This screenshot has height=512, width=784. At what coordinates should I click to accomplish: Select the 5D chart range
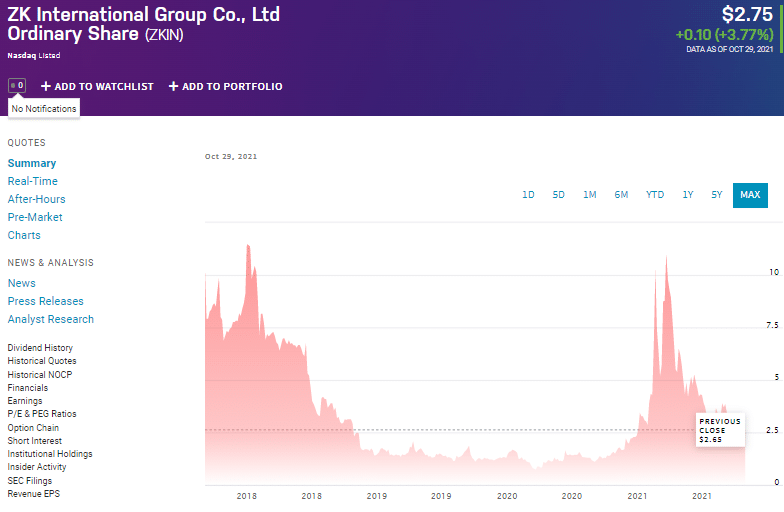[558, 194]
